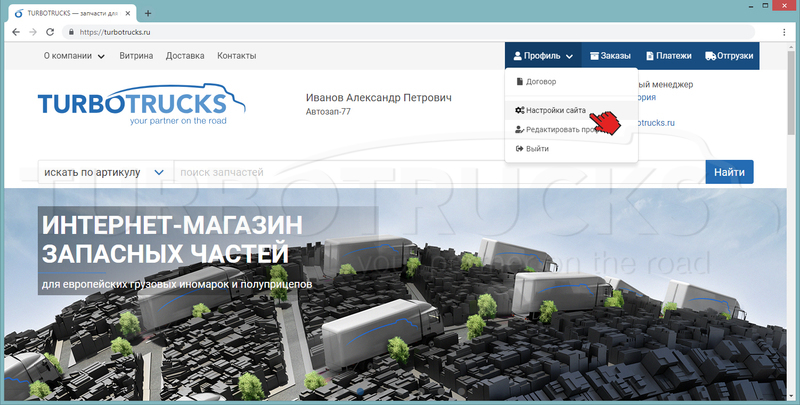Open the Платежи section
The image size is (800, 405).
coord(669,56)
